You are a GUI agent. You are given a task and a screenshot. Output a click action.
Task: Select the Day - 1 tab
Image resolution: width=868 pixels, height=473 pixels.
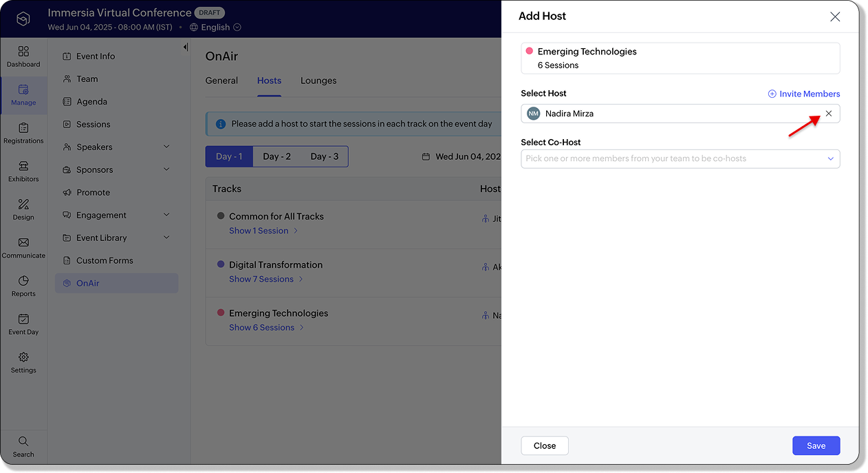pyautogui.click(x=229, y=156)
